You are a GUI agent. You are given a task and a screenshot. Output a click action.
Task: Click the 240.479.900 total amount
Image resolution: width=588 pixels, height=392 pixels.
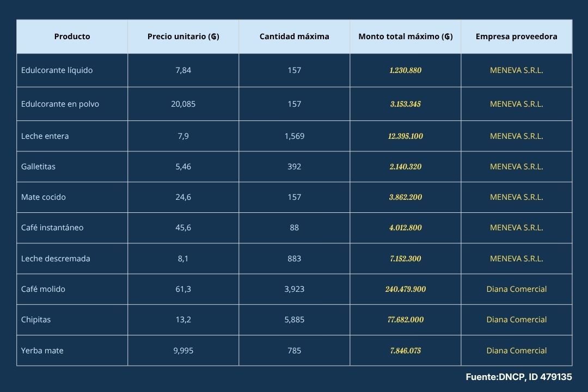[405, 289]
